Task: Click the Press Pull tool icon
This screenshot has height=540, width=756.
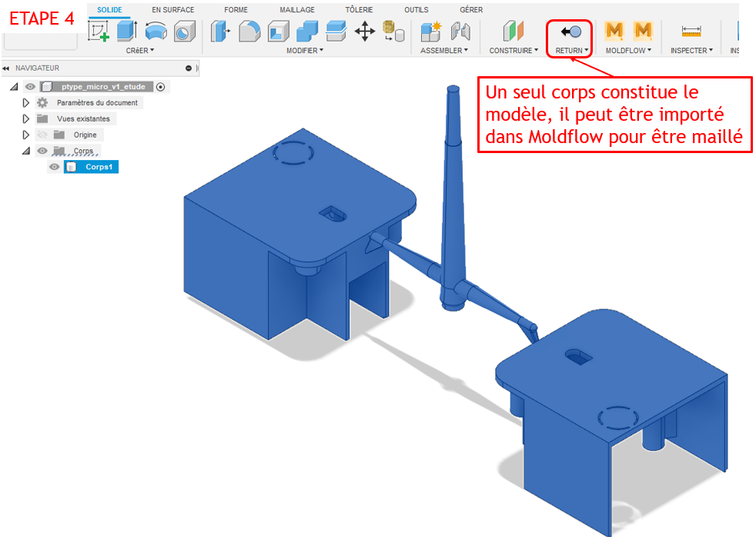Action: (x=220, y=31)
